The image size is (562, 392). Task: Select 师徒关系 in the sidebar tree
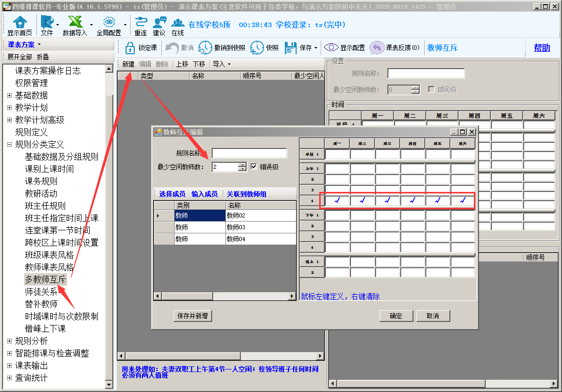(41, 292)
